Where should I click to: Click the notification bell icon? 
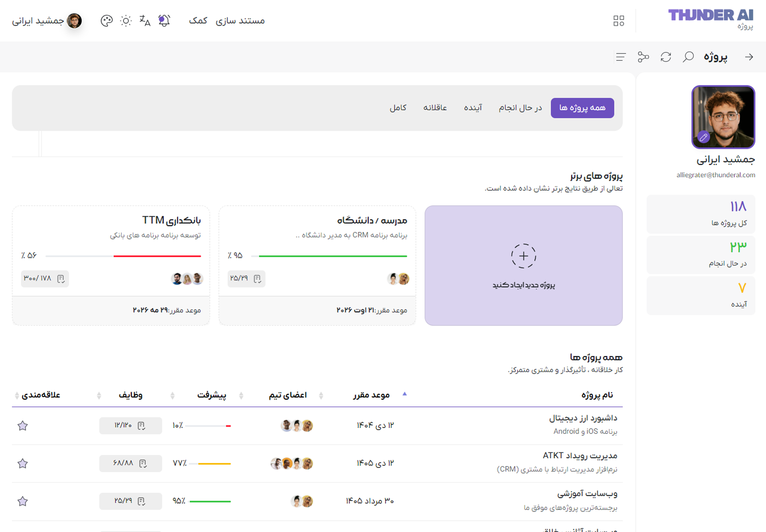point(164,21)
